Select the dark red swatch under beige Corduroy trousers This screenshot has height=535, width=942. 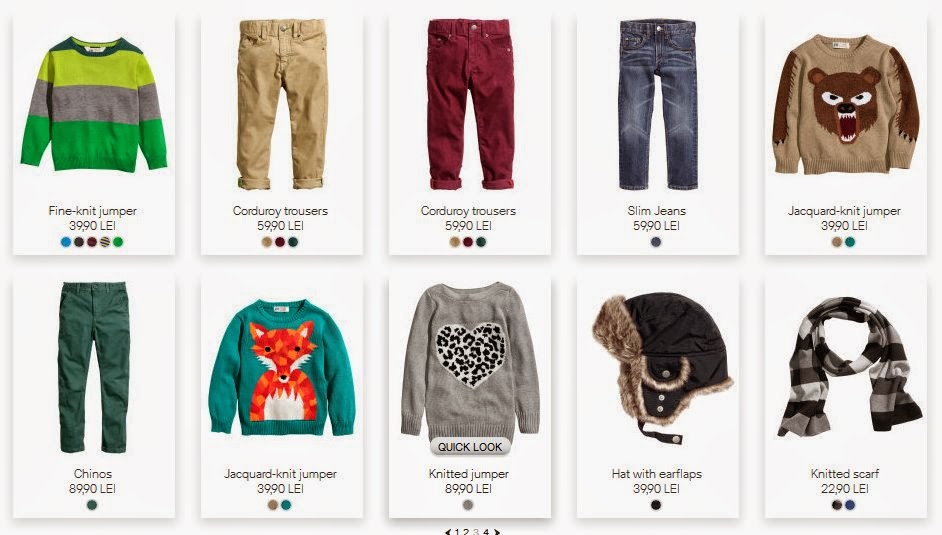pos(280,242)
